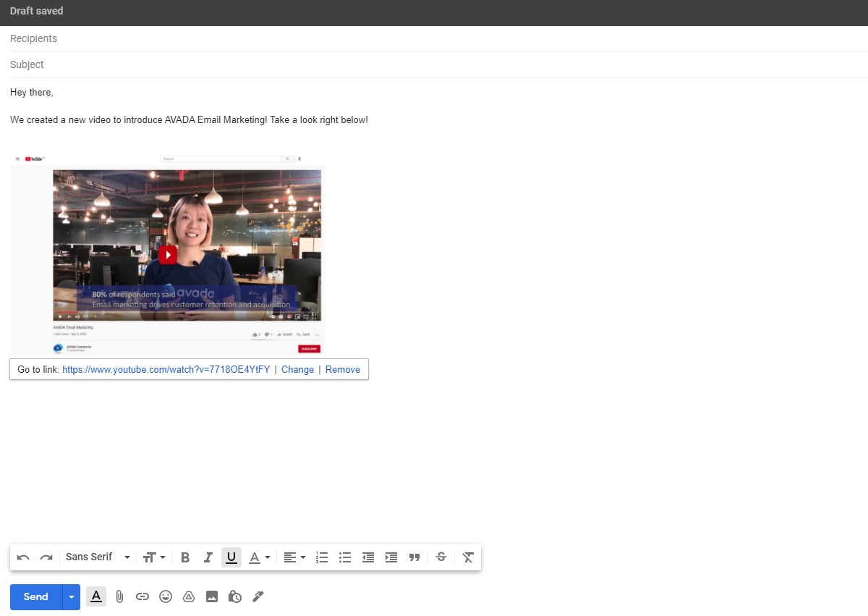Open the emoji picker
The width and height of the screenshot is (868, 616).
point(166,596)
